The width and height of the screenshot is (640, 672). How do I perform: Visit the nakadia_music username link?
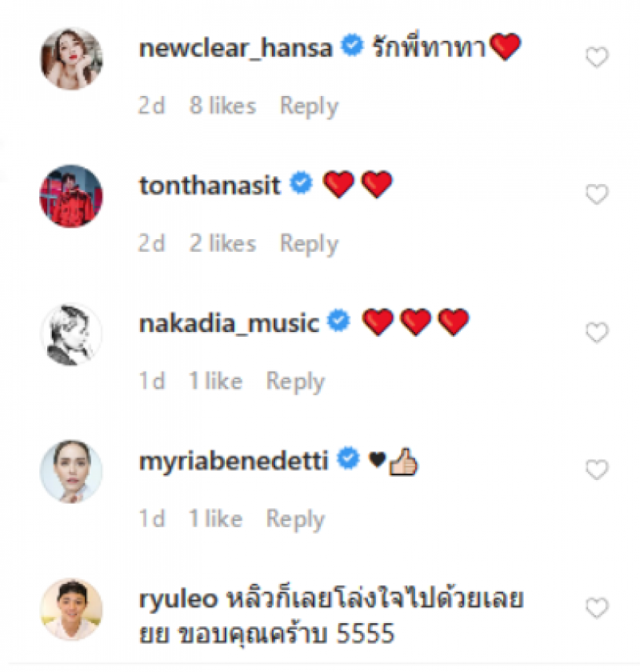(229, 324)
